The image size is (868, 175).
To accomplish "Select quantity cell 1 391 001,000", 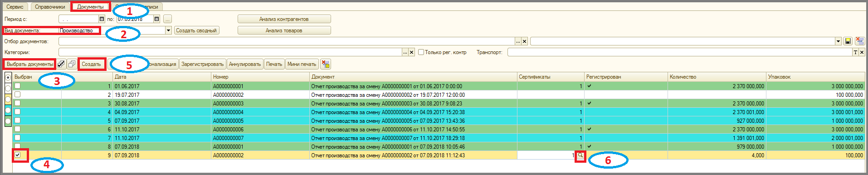I will (x=717, y=138).
